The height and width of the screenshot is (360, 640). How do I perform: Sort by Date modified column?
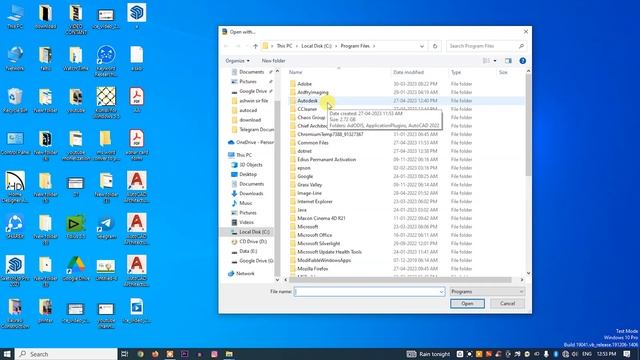coord(408,72)
